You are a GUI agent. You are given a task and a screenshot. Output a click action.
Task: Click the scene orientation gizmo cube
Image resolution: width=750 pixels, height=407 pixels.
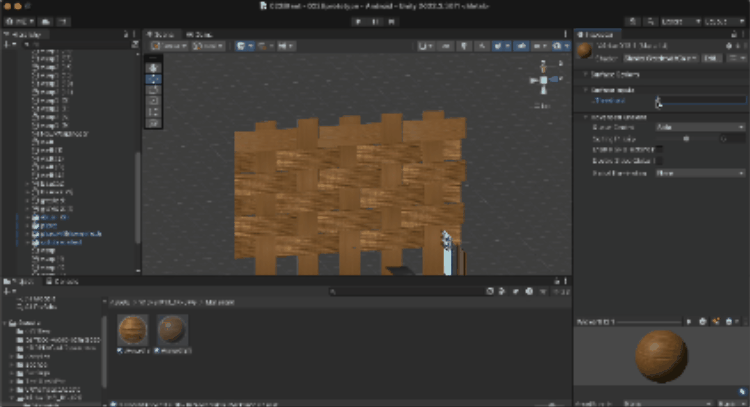544,80
